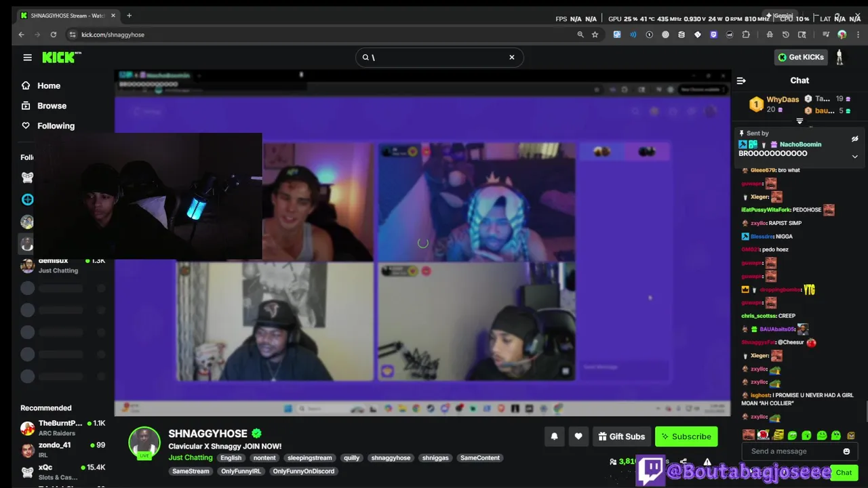Open the SHNAGGYHOSE channel avatar
This screenshot has width=868, height=488.
click(144, 443)
